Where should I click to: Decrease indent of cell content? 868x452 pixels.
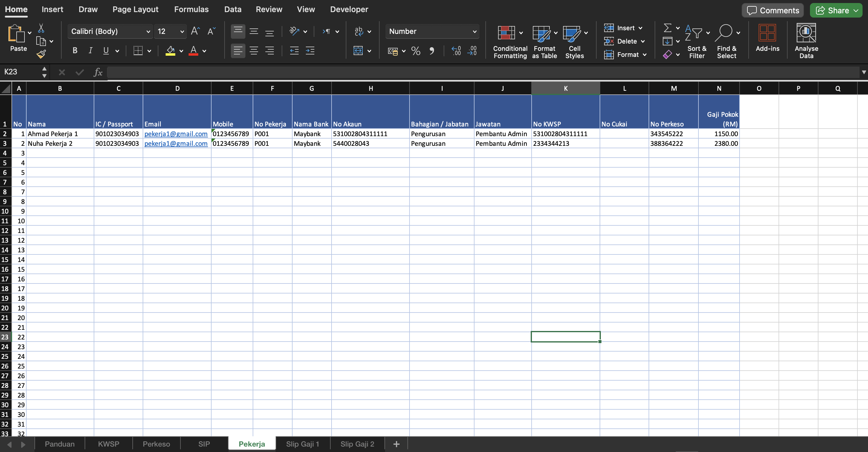point(294,51)
